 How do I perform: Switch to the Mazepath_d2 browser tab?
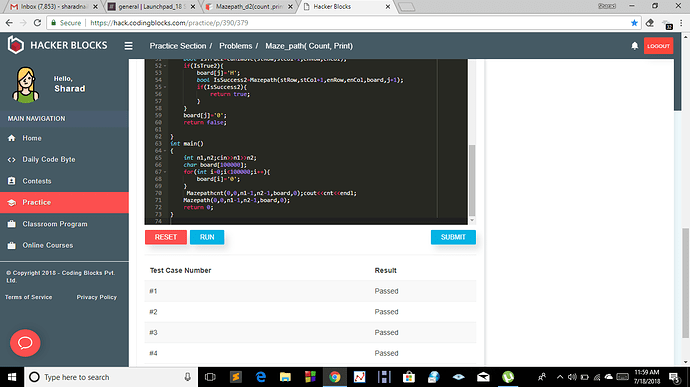pyautogui.click(x=250, y=7)
